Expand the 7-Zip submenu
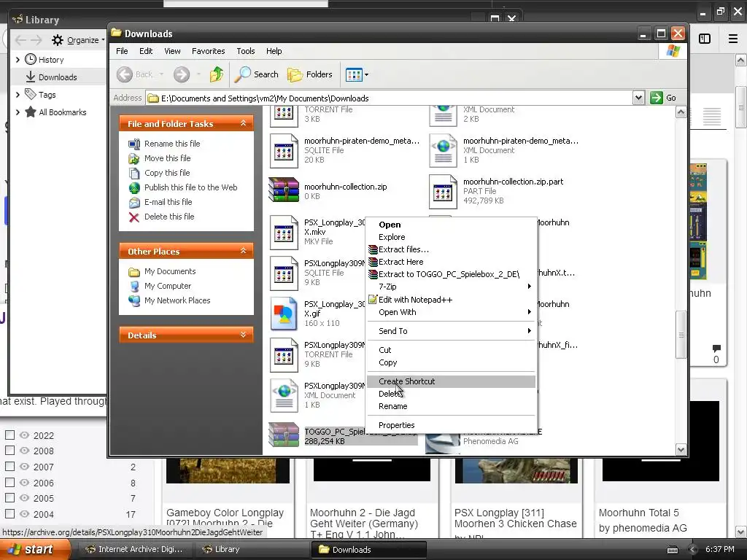 tap(451, 287)
